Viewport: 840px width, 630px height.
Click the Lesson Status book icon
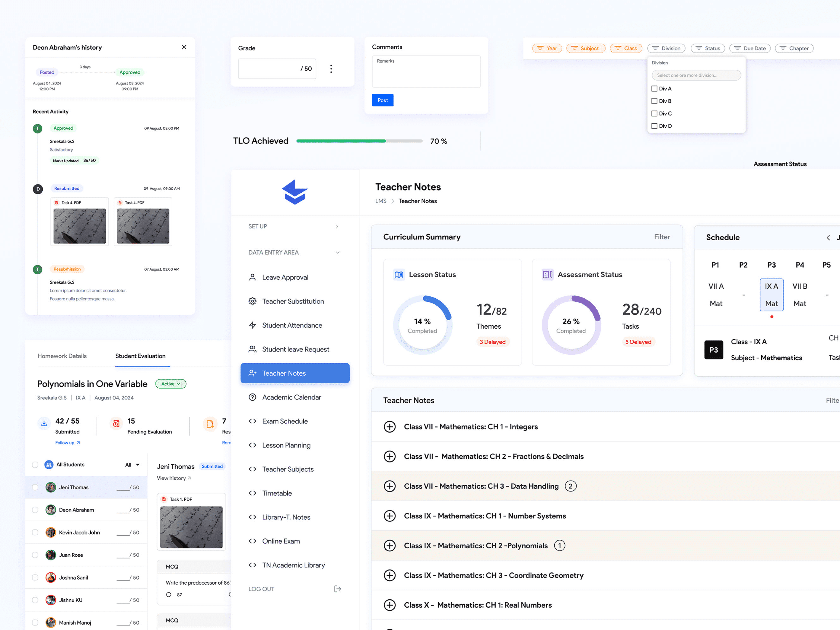(x=399, y=275)
